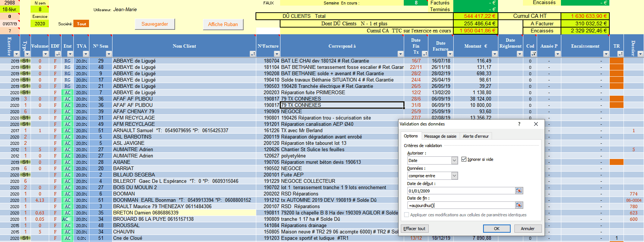Click the EDF column sort filter icon
Screen dimensions: 644x242
click(58, 54)
